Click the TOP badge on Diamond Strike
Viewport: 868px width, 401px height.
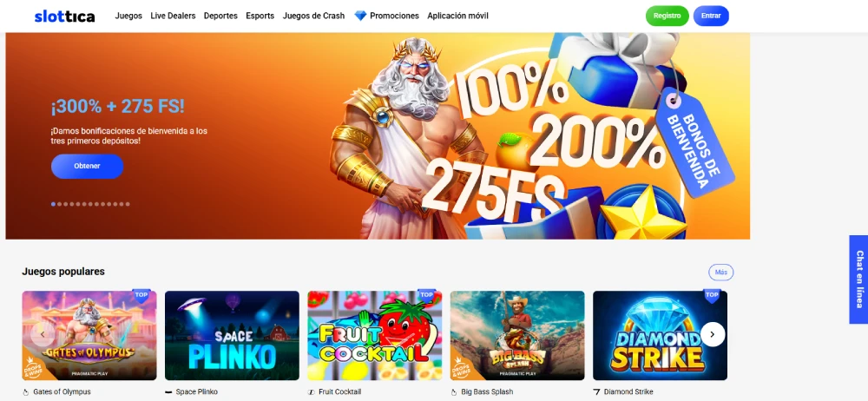click(x=712, y=296)
